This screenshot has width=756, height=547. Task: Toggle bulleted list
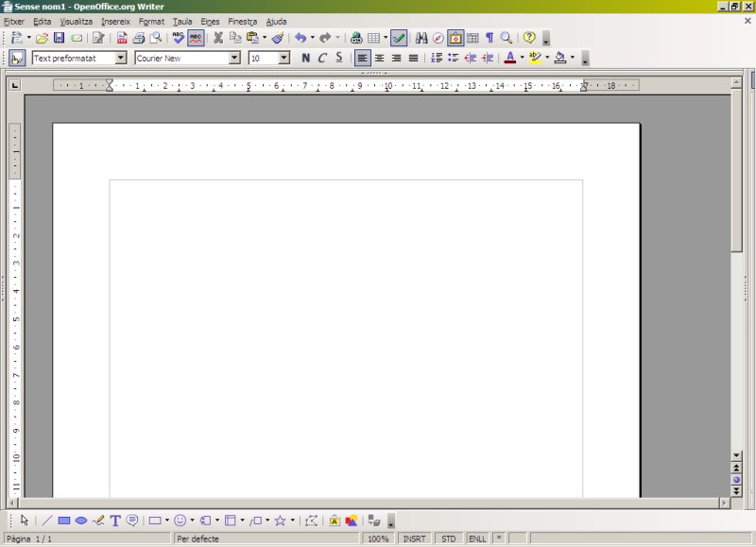point(454,59)
